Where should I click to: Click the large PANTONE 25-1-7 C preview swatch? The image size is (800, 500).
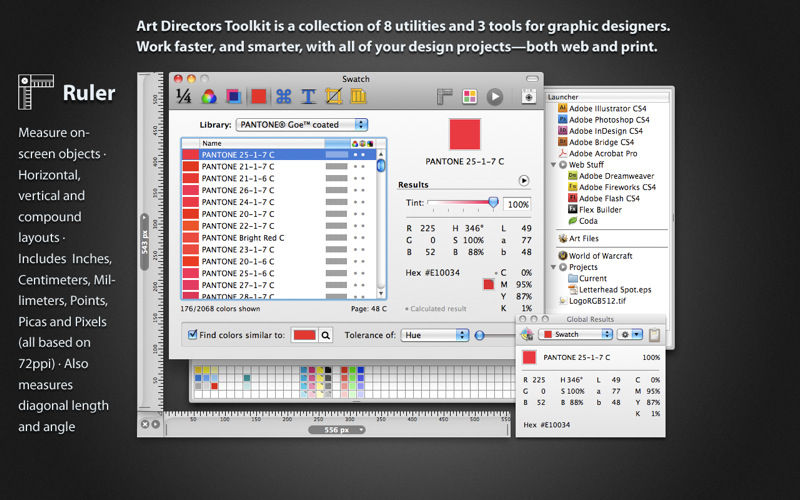[464, 134]
